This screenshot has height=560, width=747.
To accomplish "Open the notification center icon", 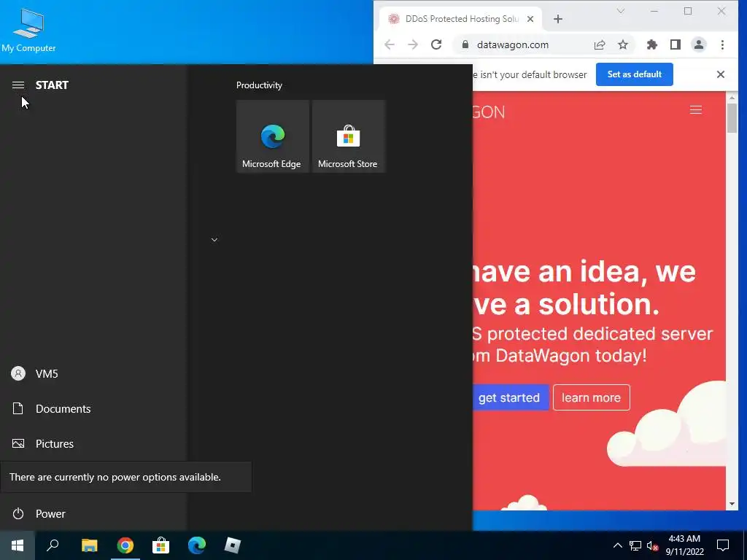I will point(723,545).
